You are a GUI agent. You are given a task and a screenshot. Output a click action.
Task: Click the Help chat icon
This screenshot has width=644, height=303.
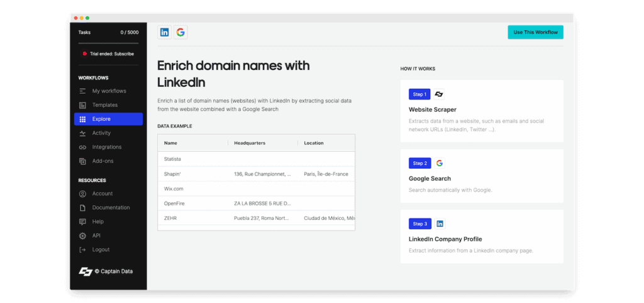coord(82,222)
